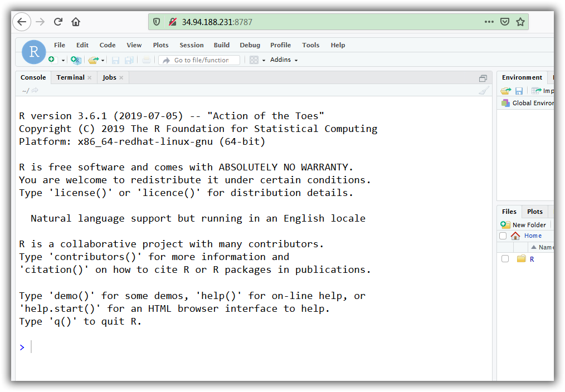
Task: Close the Jobs tab
Action: pos(121,78)
